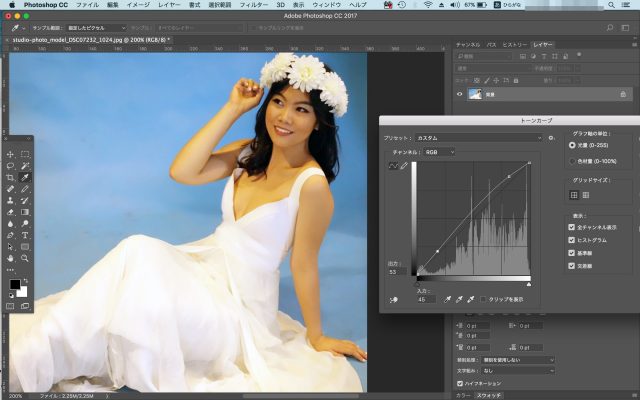Image resolution: width=640 pixels, height=400 pixels.
Task: Click the 入力 value field
Action: point(424,298)
